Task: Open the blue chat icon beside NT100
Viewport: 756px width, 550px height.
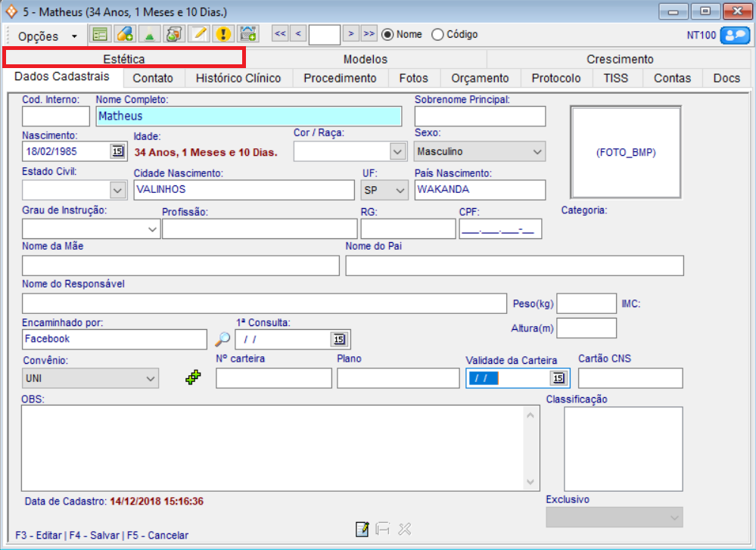Action: [x=734, y=35]
